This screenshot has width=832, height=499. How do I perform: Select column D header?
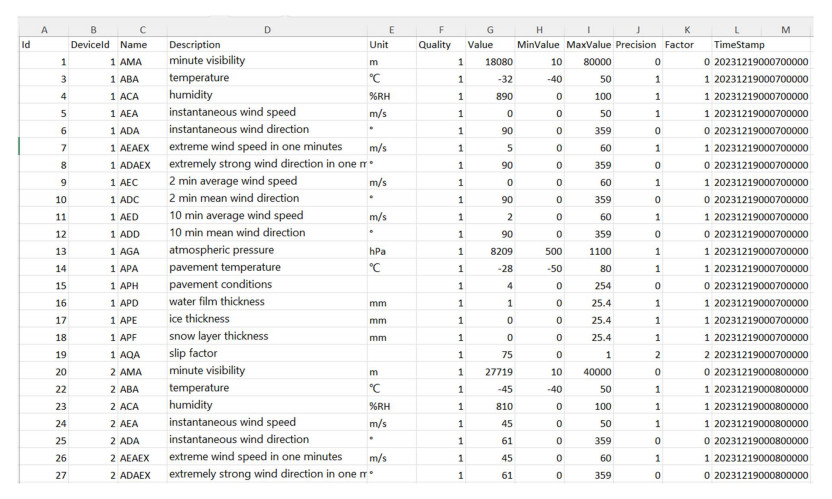pos(267,29)
